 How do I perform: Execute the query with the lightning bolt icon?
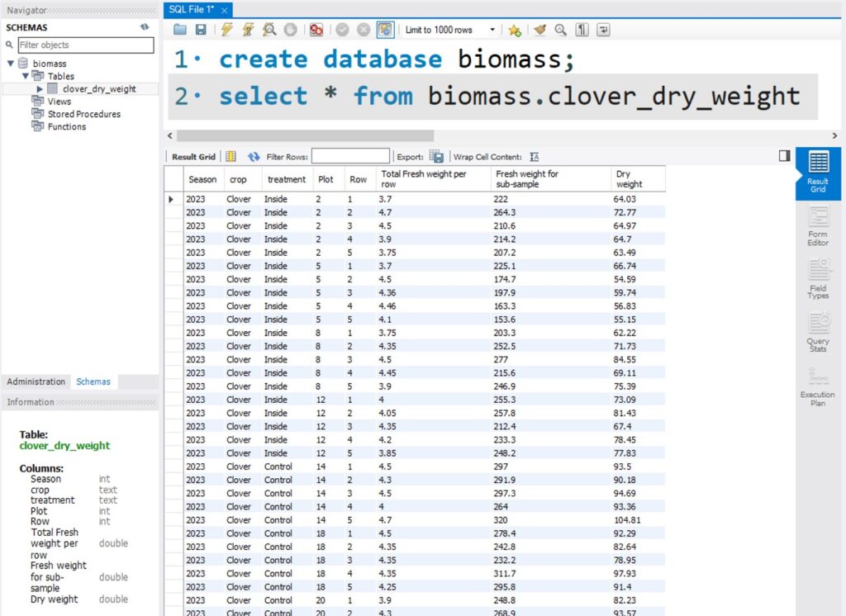point(227,30)
